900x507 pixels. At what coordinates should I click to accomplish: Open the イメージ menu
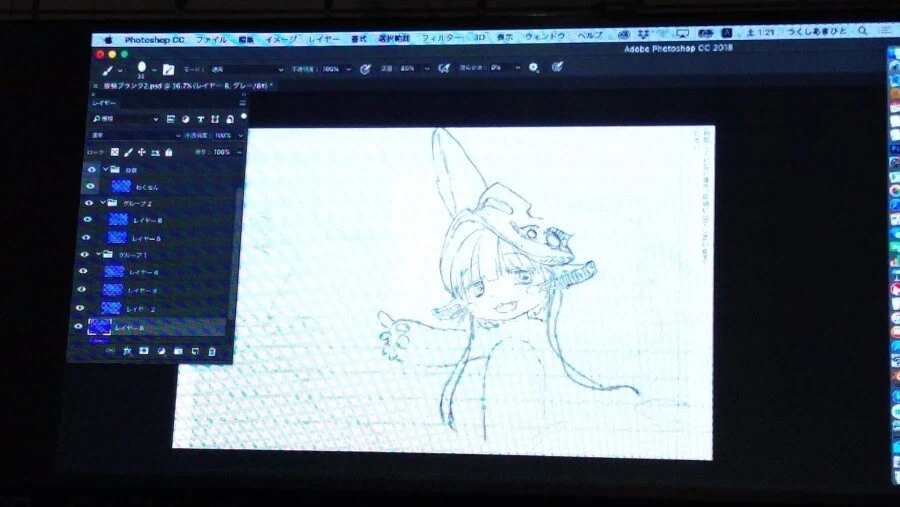click(279, 38)
